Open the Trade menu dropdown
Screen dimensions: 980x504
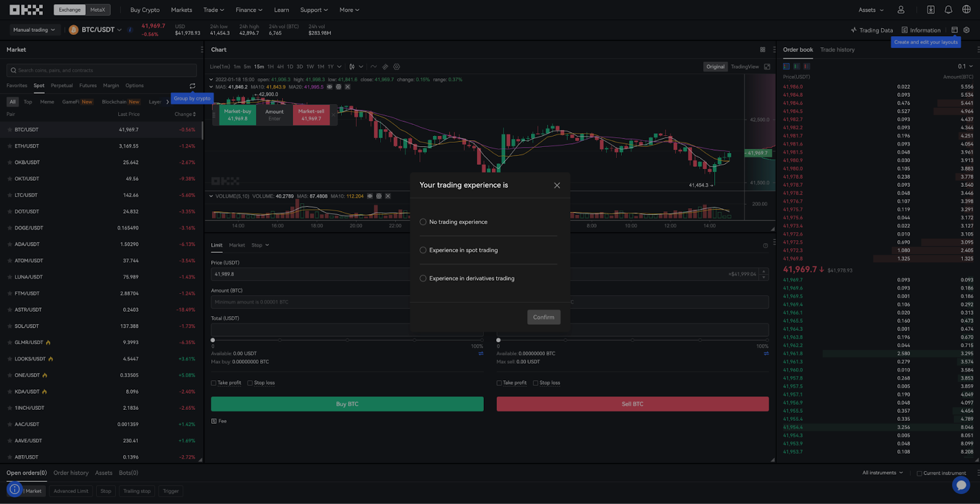pyautogui.click(x=214, y=10)
